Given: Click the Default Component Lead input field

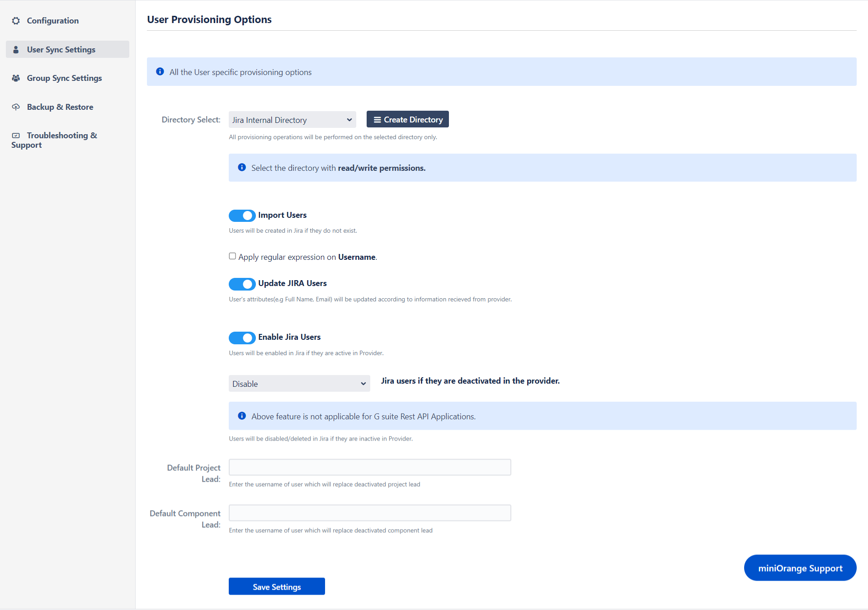Looking at the screenshot, I should [x=369, y=514].
